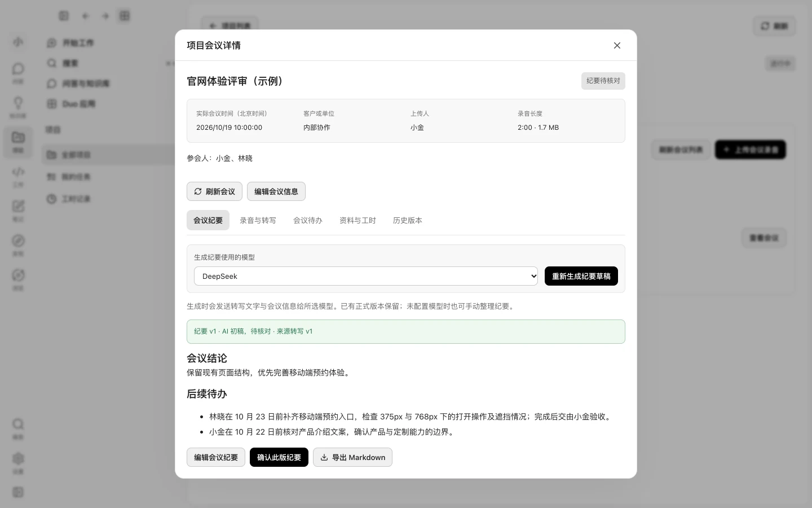Toggle the sidebar panel icon in background toolbar
812x508 pixels.
click(64, 16)
